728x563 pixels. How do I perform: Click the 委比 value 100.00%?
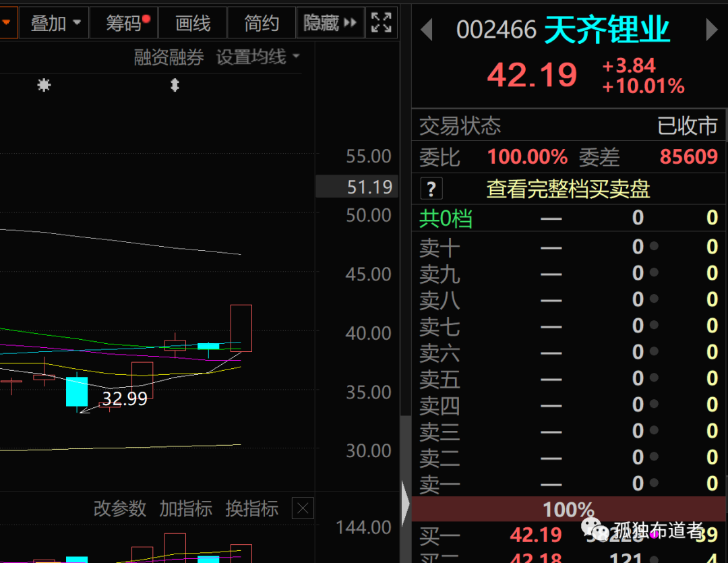coord(527,157)
